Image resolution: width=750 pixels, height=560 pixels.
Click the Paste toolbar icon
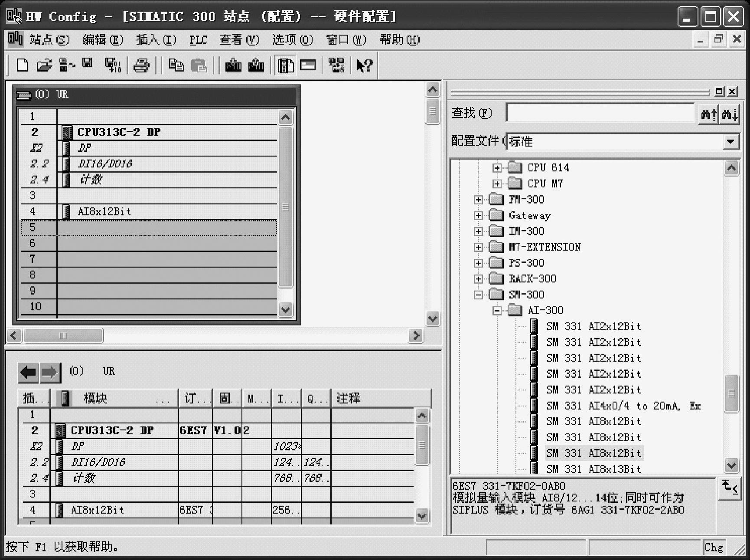tap(199, 65)
